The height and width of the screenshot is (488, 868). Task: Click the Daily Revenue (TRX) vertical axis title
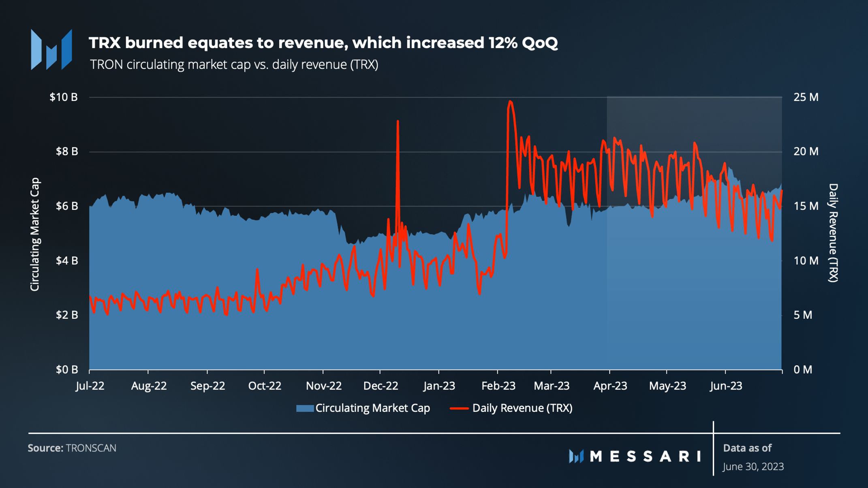click(x=833, y=232)
